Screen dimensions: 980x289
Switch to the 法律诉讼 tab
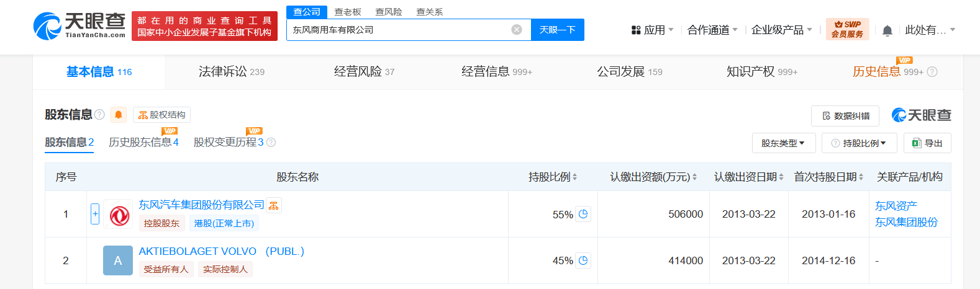tap(231, 72)
